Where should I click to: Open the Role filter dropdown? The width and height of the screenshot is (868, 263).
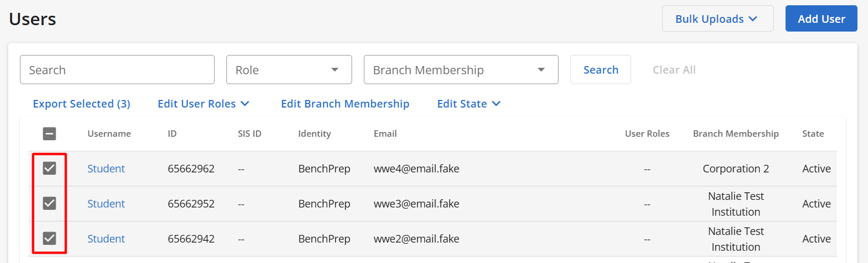click(x=289, y=70)
